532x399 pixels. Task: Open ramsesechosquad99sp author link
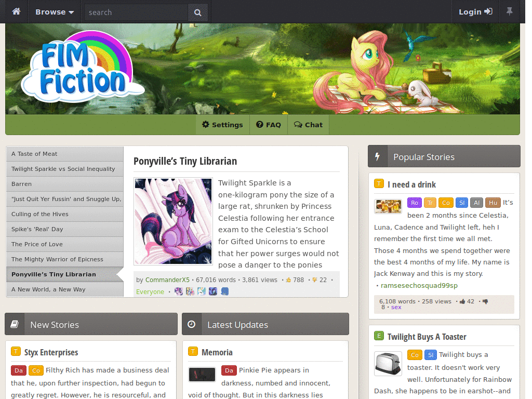pos(419,286)
